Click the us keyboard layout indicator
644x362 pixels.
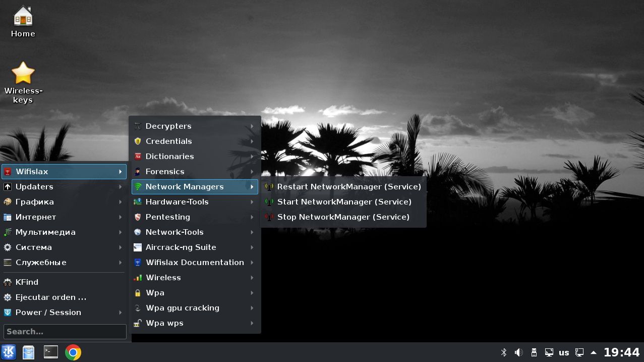pos(564,352)
